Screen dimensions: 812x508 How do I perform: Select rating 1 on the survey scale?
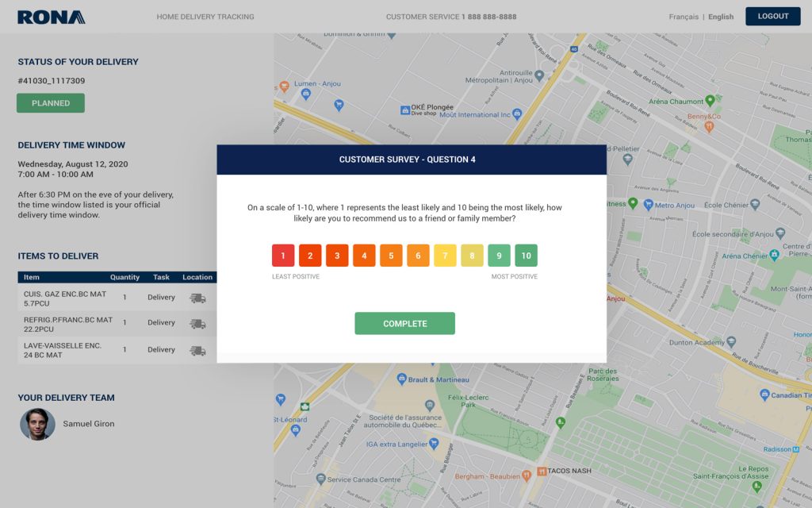tap(283, 256)
